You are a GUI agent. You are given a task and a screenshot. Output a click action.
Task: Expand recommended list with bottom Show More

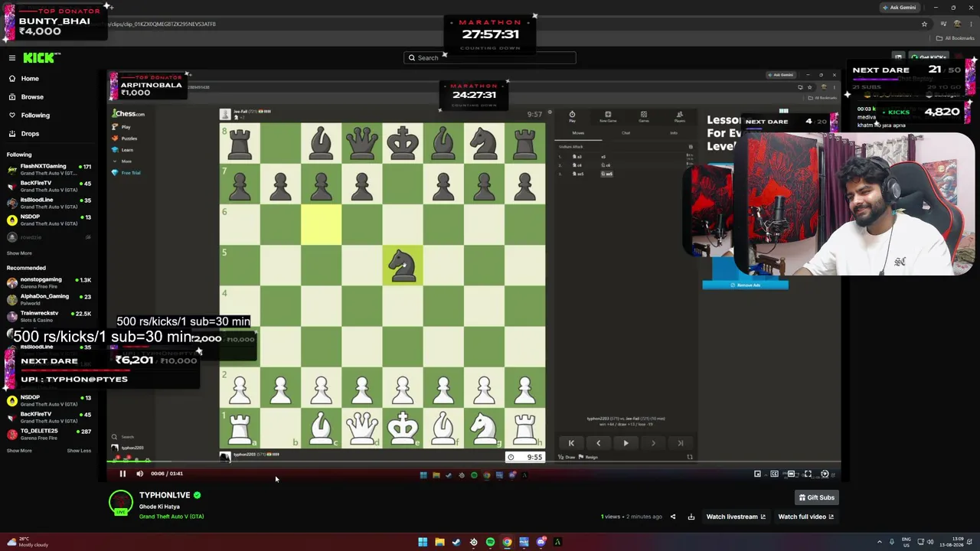point(19,451)
